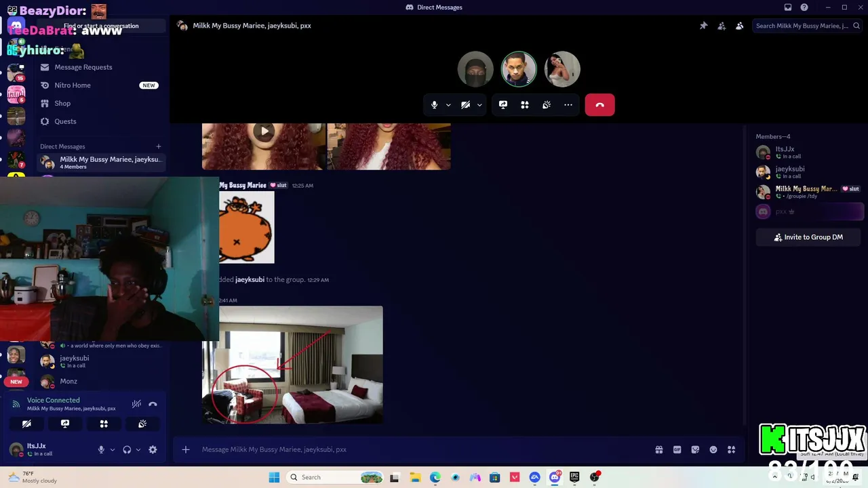The image size is (868, 488).
Task: Toggle noise suppression in voice panel
Action: pyautogui.click(x=136, y=404)
